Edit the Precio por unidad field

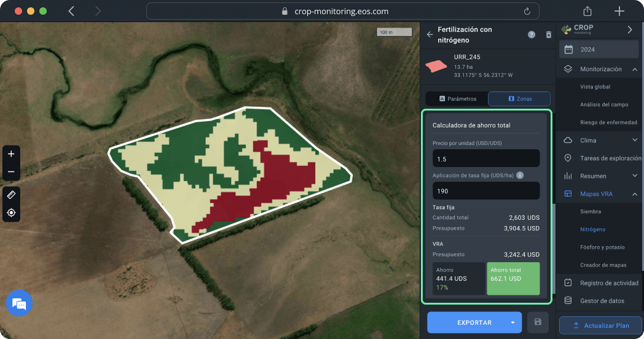[x=485, y=159]
